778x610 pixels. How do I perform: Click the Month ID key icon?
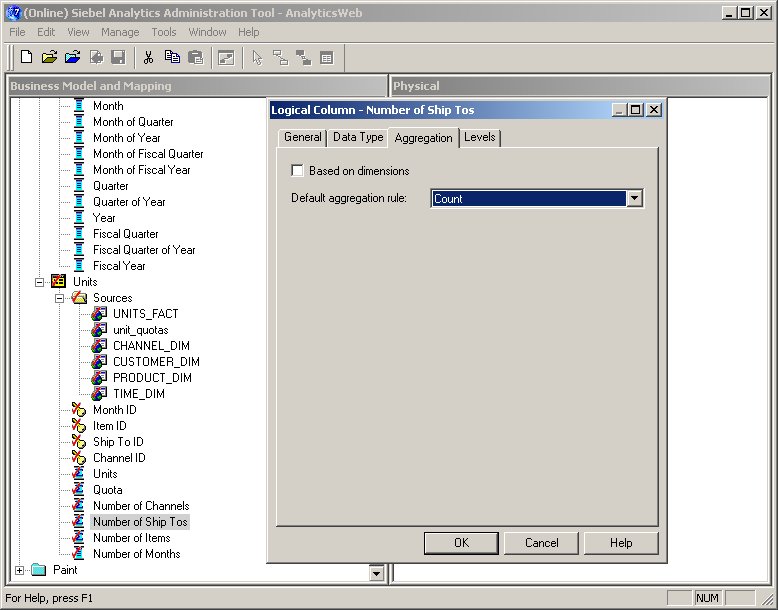click(x=78, y=409)
